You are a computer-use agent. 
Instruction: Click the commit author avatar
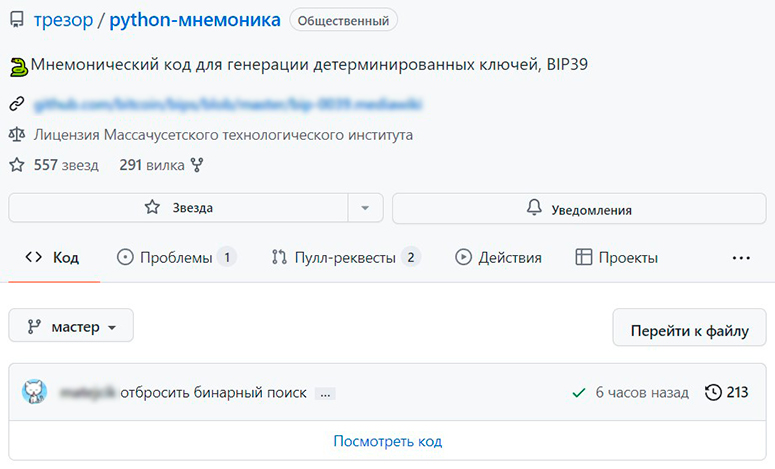pyautogui.click(x=35, y=392)
